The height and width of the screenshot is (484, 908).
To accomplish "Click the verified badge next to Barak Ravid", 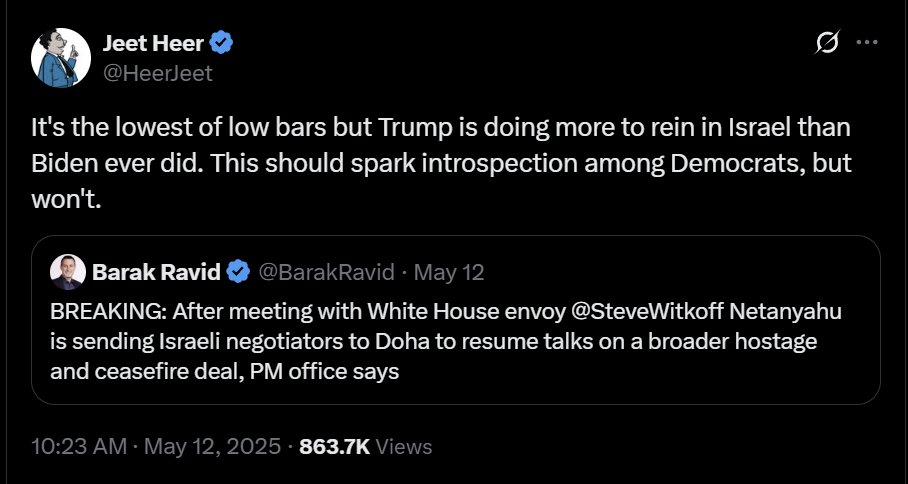I will pos(238,272).
